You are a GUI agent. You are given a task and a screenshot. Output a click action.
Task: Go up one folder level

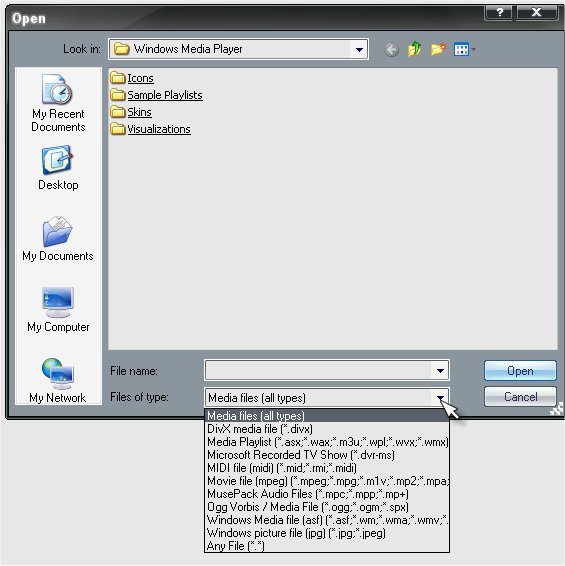(x=414, y=49)
